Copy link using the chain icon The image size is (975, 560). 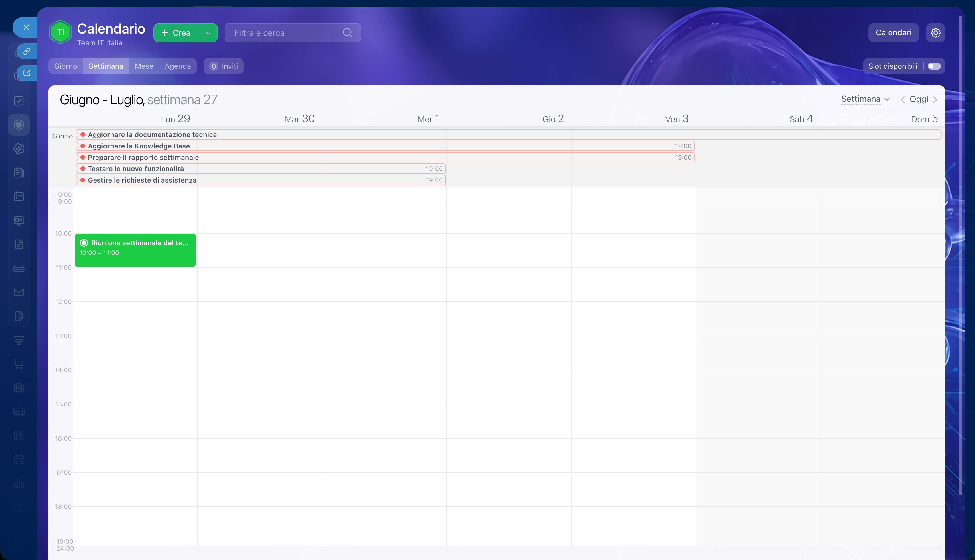27,51
